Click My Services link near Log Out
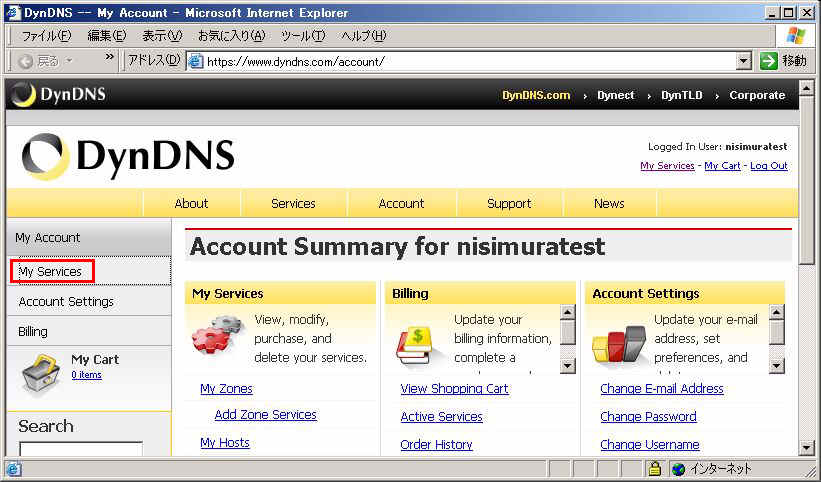821x482 pixels. click(667, 165)
